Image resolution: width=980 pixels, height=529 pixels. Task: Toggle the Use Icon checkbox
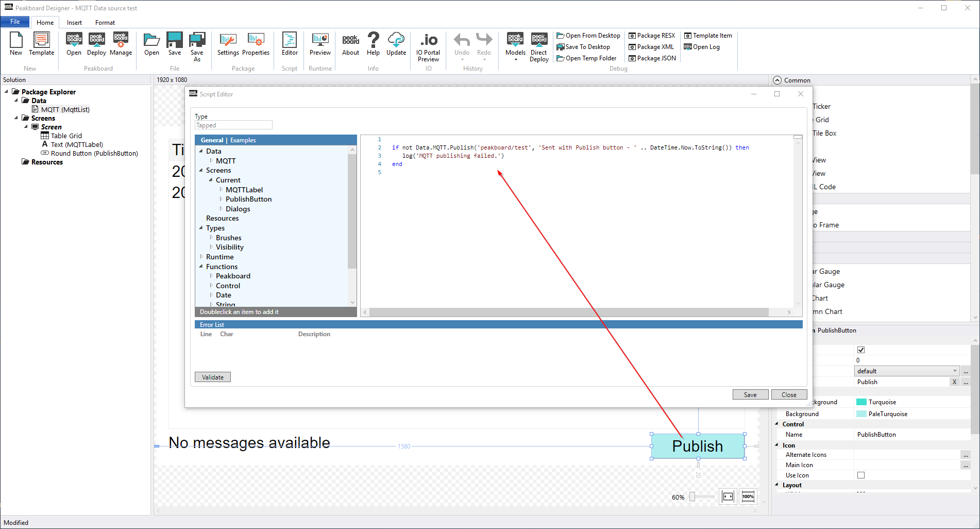861,475
